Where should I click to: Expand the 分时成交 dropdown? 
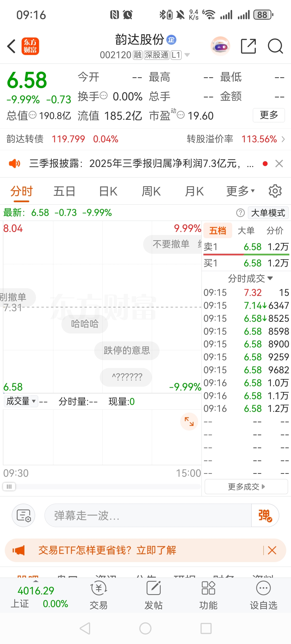tap(250, 278)
